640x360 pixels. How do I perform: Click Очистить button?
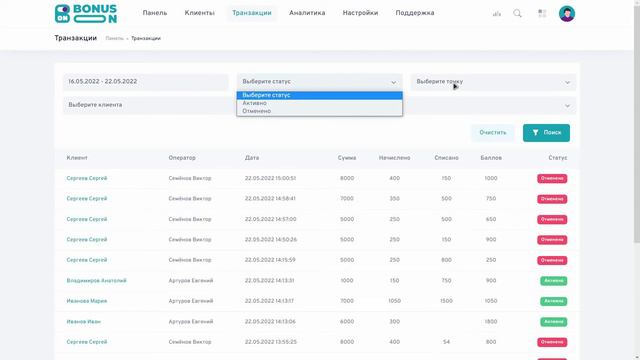pos(493,133)
